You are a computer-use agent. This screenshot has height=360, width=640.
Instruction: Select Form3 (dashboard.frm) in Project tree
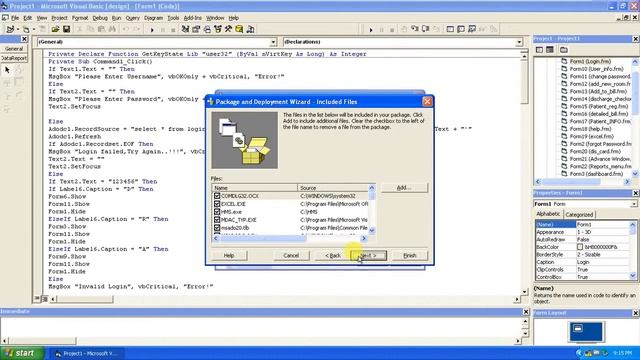pyautogui.click(x=596, y=174)
